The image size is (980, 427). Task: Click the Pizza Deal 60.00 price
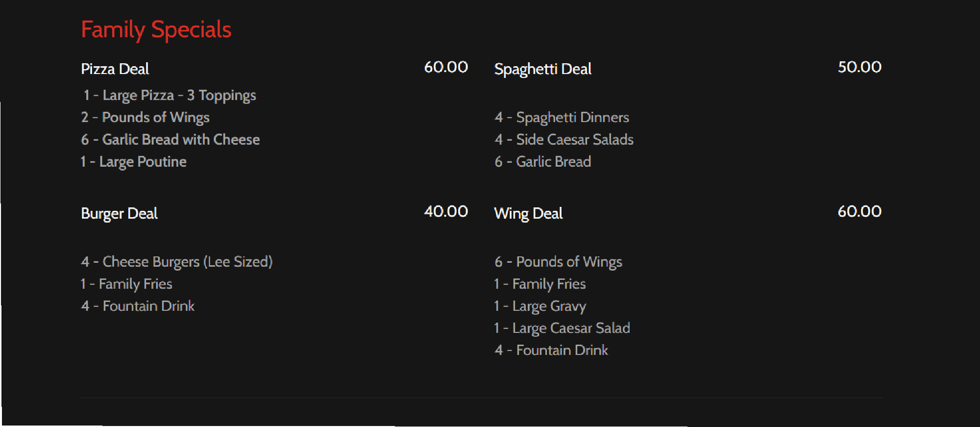coord(445,67)
